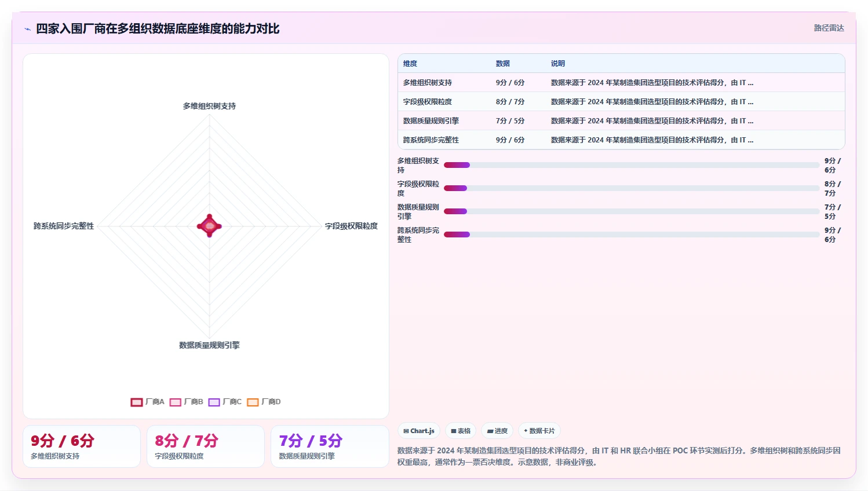Click radar axis label 多维组织树支持
The image size is (868, 491).
pyautogui.click(x=209, y=106)
